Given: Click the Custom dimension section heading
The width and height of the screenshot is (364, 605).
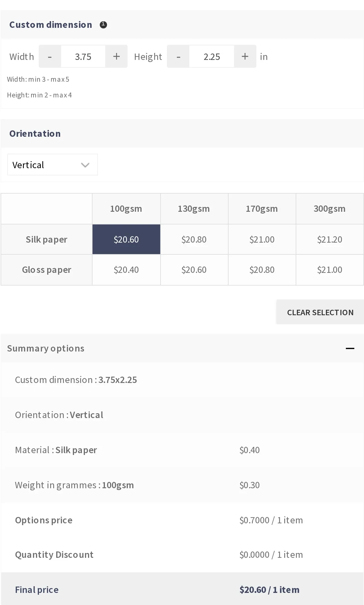Looking at the screenshot, I should [x=51, y=25].
